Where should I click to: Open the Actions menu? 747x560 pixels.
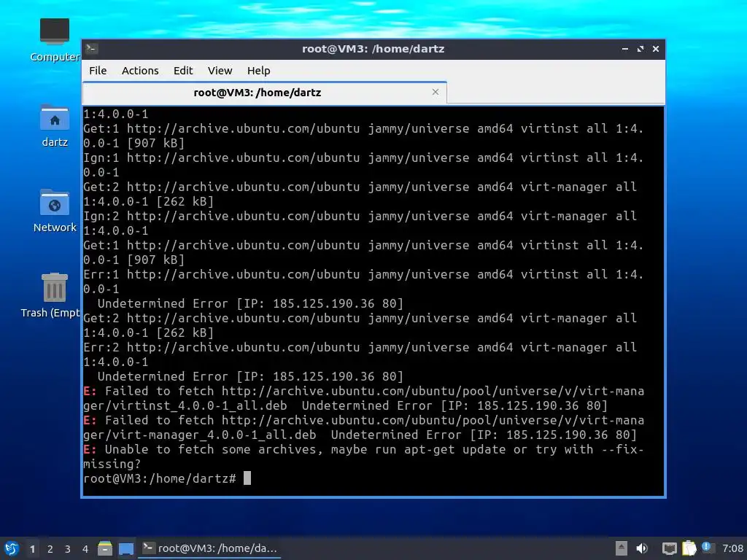[x=139, y=71]
